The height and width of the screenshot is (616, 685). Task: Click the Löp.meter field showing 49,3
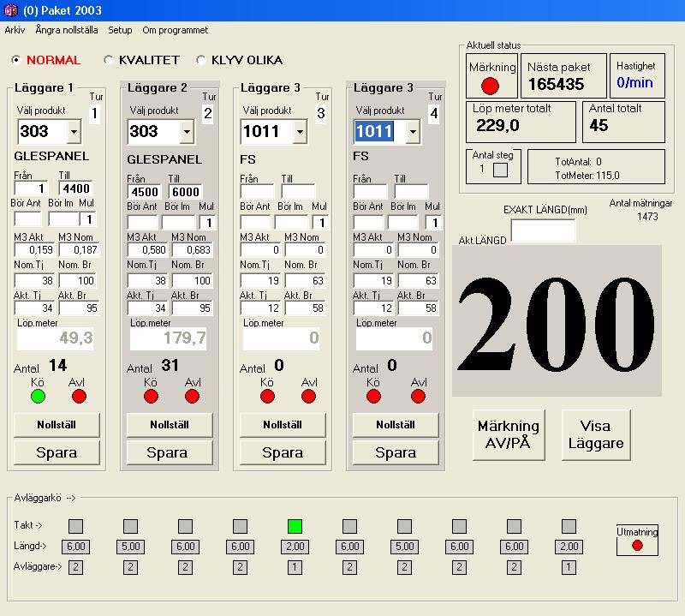tap(55, 338)
